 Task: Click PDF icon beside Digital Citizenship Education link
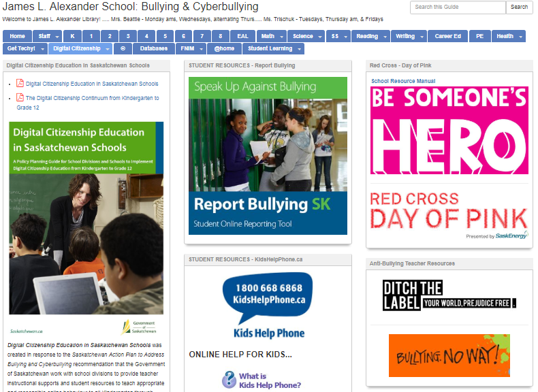pyautogui.click(x=20, y=83)
